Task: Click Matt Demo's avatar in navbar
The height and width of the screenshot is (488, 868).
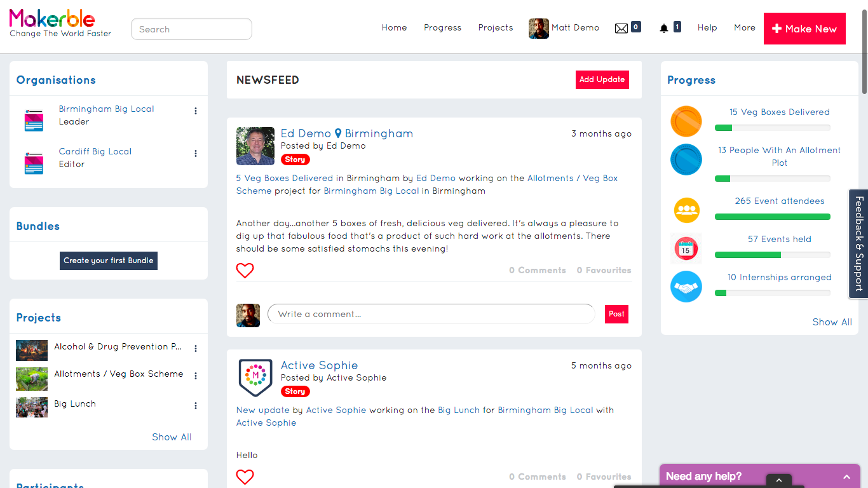Action: point(539,28)
